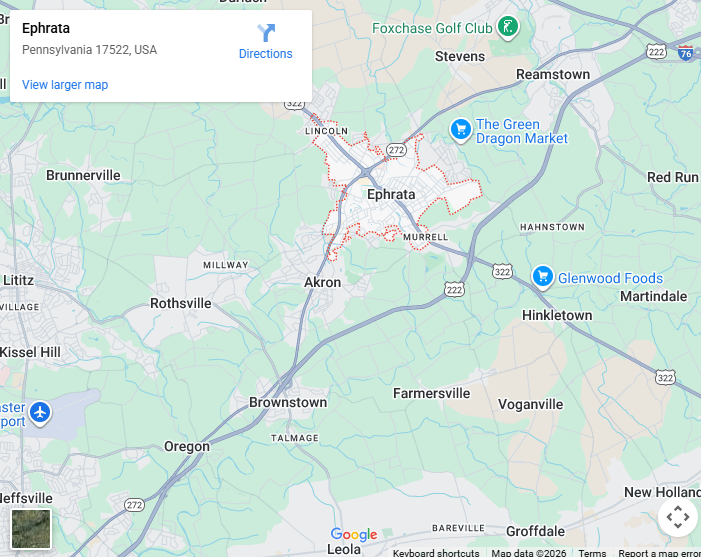Click the Google logo

click(x=354, y=534)
